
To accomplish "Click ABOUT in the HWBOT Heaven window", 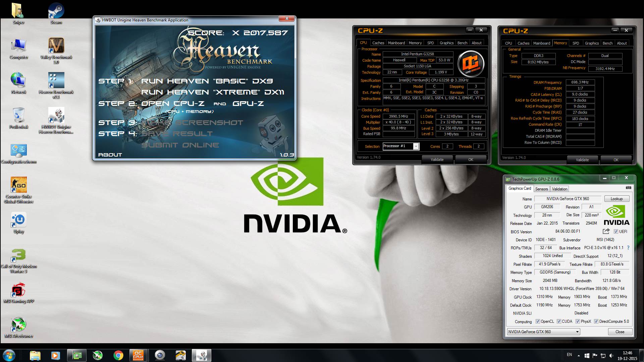I will (110, 155).
